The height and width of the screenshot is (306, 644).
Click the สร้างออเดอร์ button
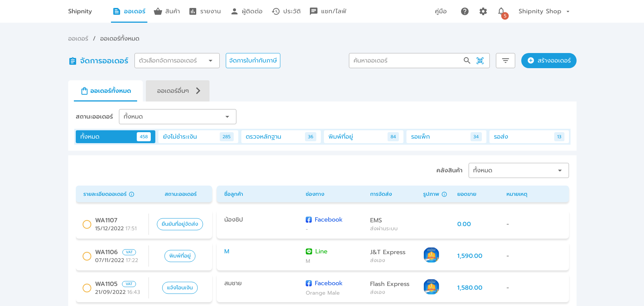point(549,61)
